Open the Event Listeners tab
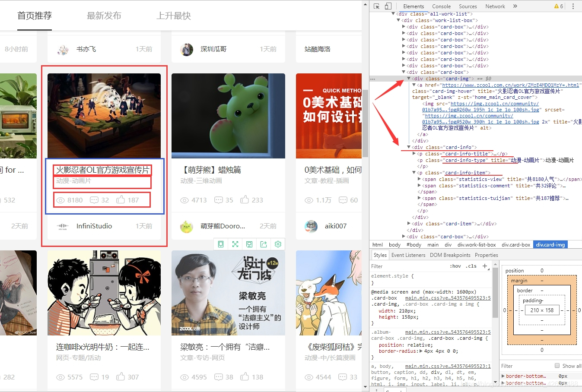This screenshot has height=392, width=582. point(408,255)
